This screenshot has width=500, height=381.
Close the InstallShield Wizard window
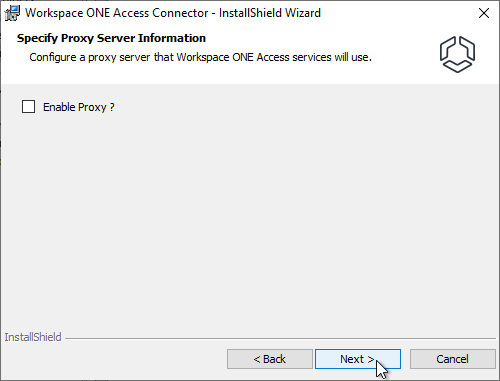tap(484, 13)
